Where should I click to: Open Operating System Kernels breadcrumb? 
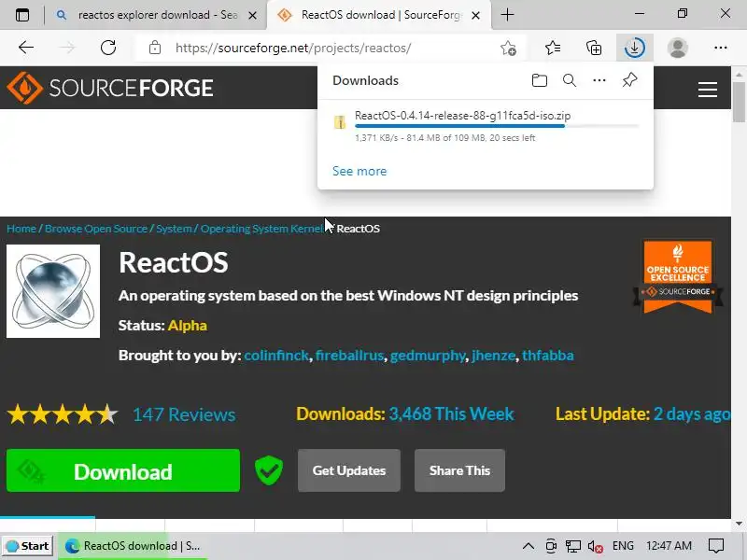pyautogui.click(x=262, y=229)
